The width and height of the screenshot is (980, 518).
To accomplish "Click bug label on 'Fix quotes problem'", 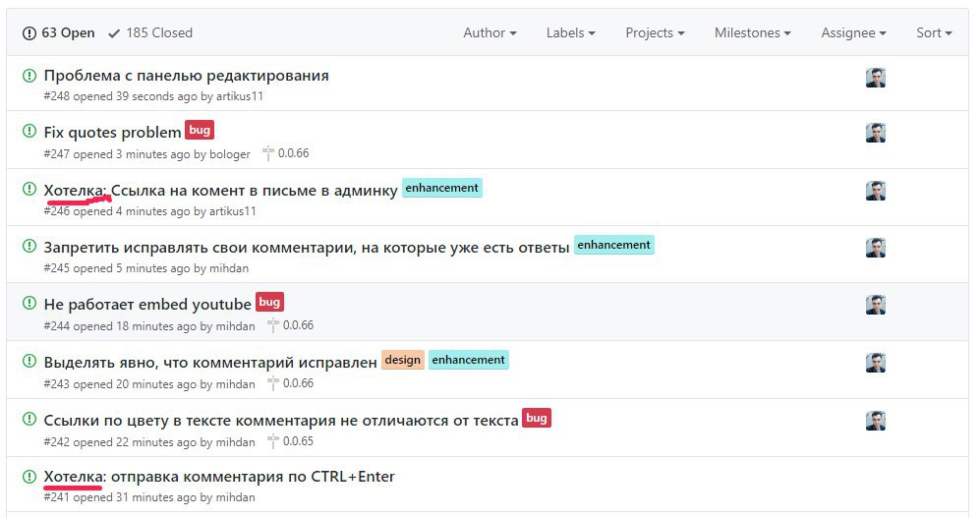I will [x=200, y=130].
